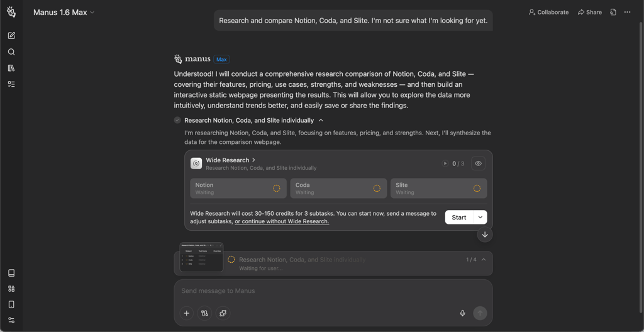Click the connectors icon beside the plus button
The image size is (644, 332).
pyautogui.click(x=204, y=313)
